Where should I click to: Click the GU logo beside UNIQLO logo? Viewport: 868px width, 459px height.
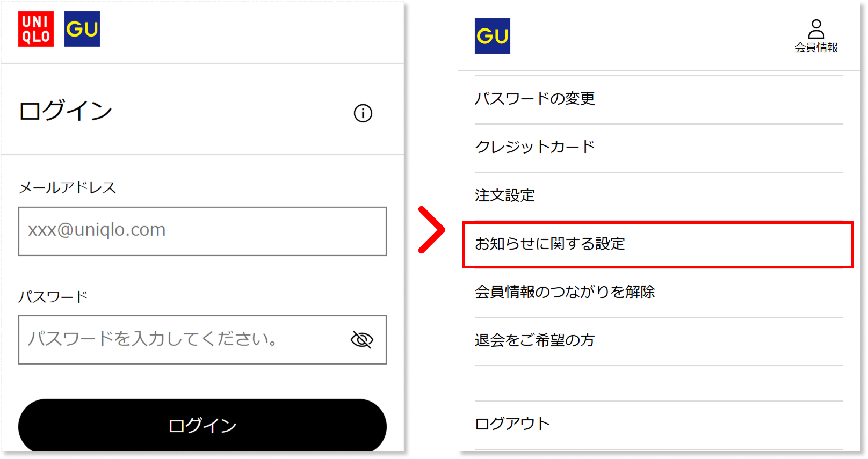pos(82,29)
